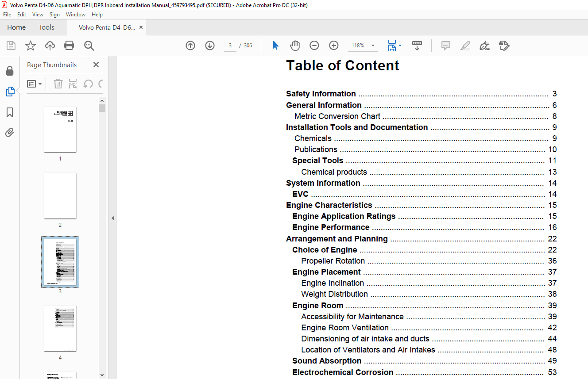Viewport: 588px width, 379px height.
Task: Click the scrolling mode keyboard icon
Action: [417, 46]
